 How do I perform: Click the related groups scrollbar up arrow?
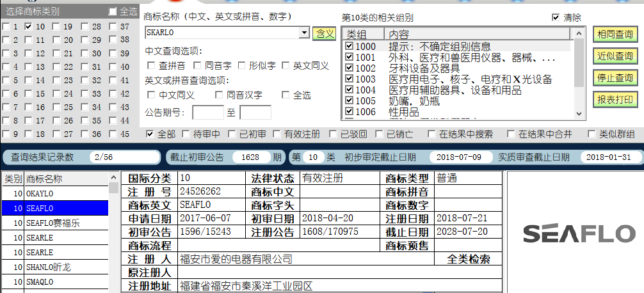[579, 33]
